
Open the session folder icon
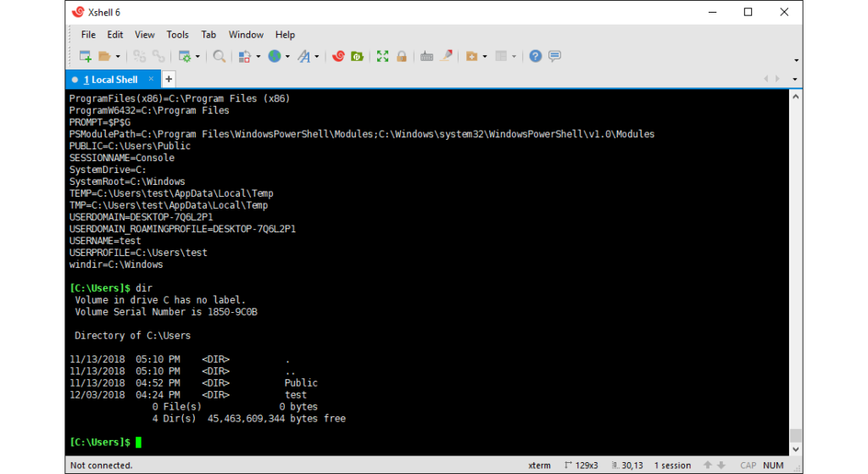[104, 56]
